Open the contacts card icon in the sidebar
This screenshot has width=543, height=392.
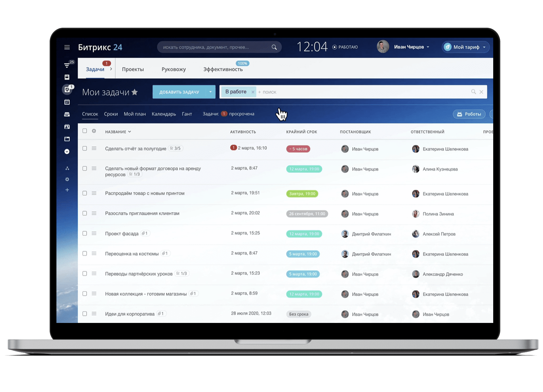coord(67,127)
